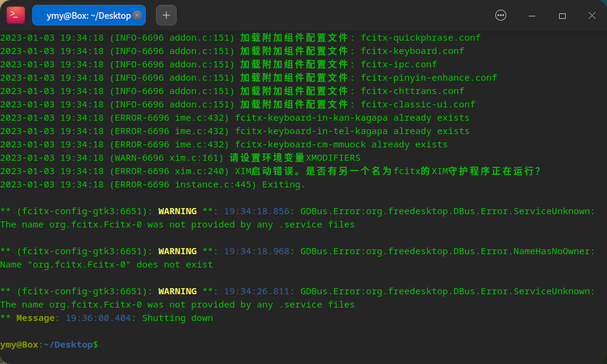This screenshot has width=607, height=364.
Task: Open a new tab with the plus icon
Action: 166,15
